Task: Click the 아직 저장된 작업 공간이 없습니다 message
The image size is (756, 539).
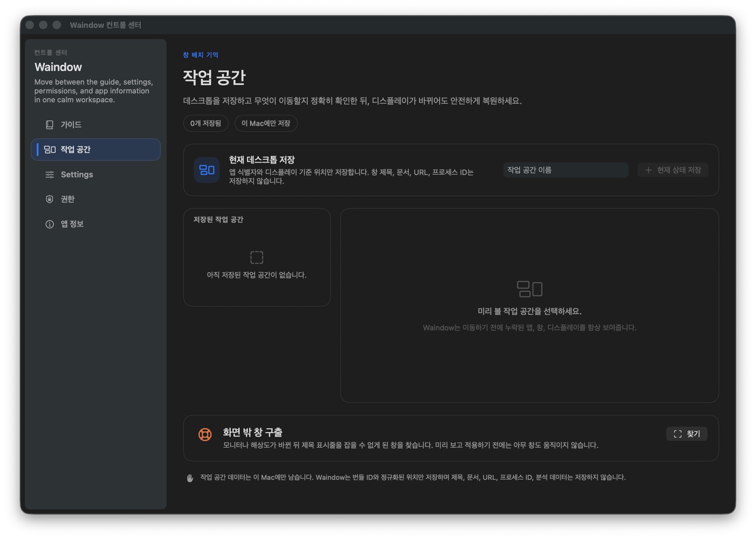Action: click(257, 275)
